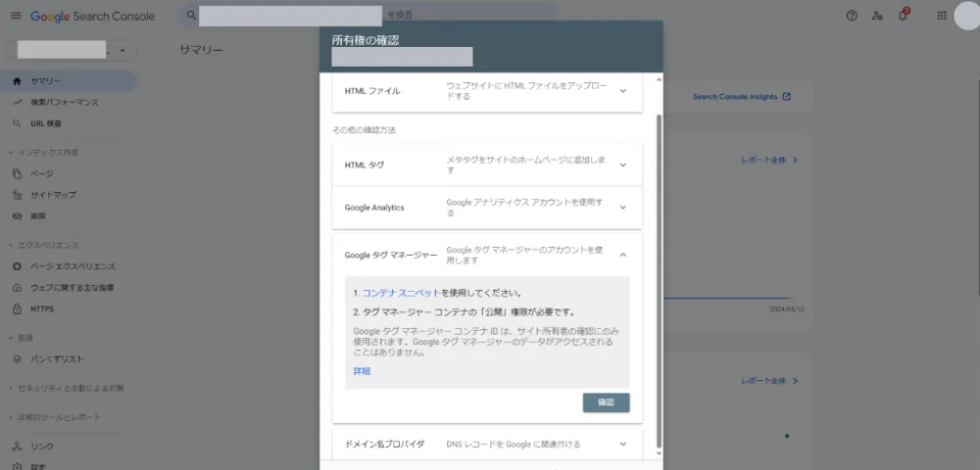Click the trend icon beside 検索パフォーマンス
The height and width of the screenshot is (470, 980).
17,103
